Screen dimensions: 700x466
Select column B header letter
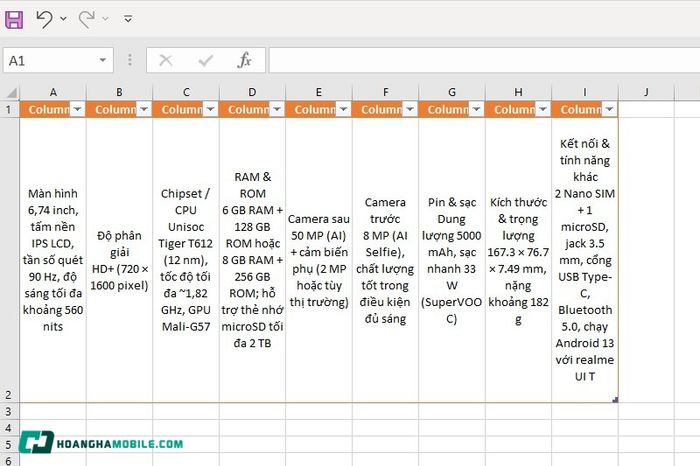pos(119,92)
